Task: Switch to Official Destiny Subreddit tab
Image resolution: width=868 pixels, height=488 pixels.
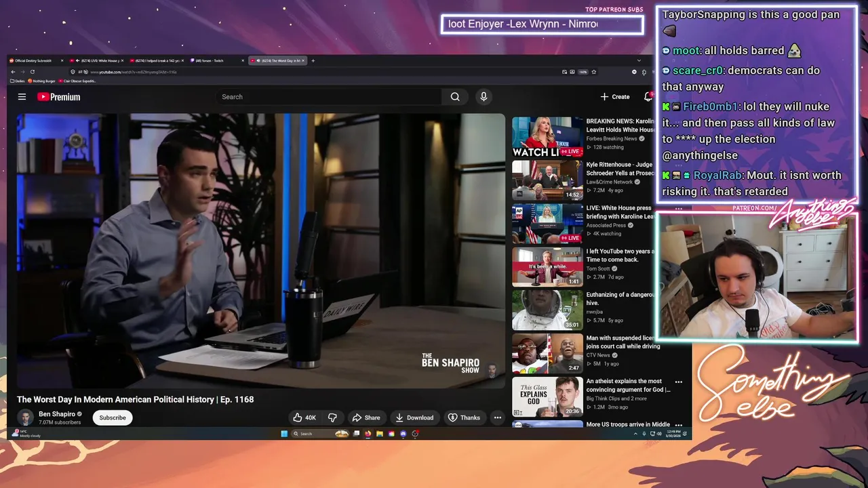Action: [37, 60]
